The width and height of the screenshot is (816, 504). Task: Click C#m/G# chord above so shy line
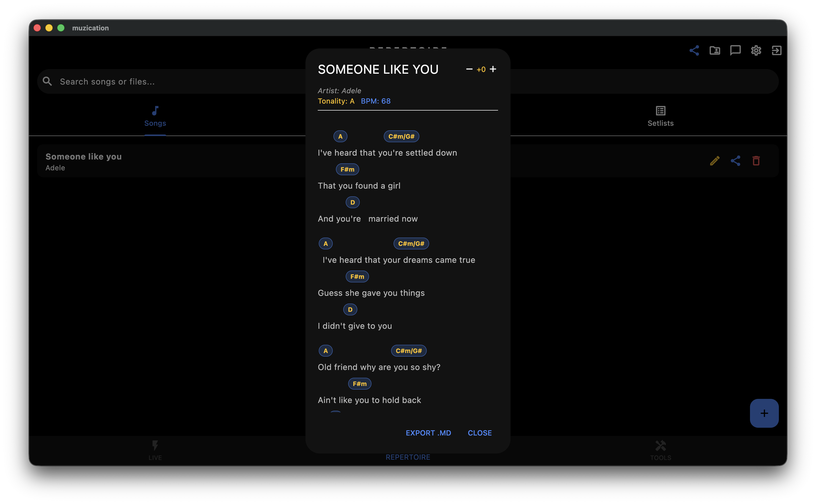(409, 351)
